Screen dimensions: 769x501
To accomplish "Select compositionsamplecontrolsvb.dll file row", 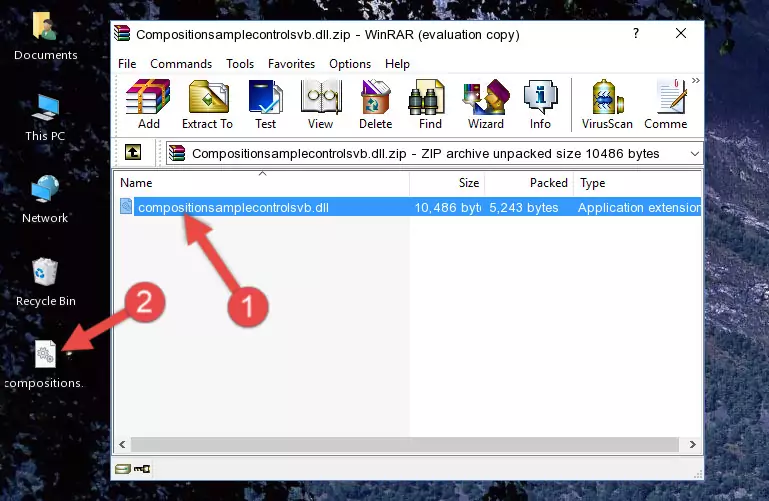I will click(410, 207).
